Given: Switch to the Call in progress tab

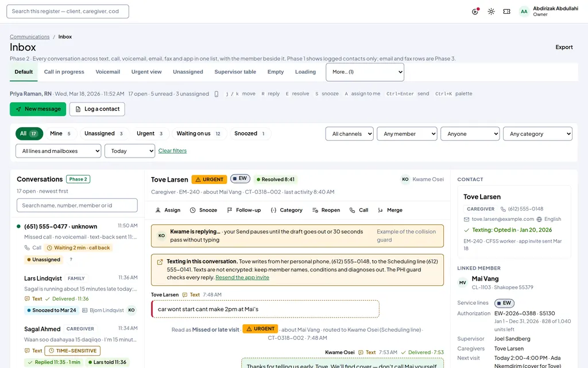Looking at the screenshot, I should point(64,72).
